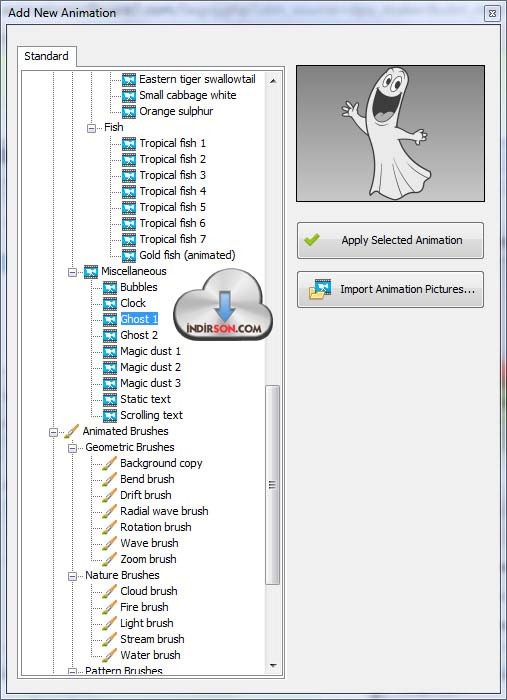
Task: Collapse the Fish tree group
Action: pos(91,129)
